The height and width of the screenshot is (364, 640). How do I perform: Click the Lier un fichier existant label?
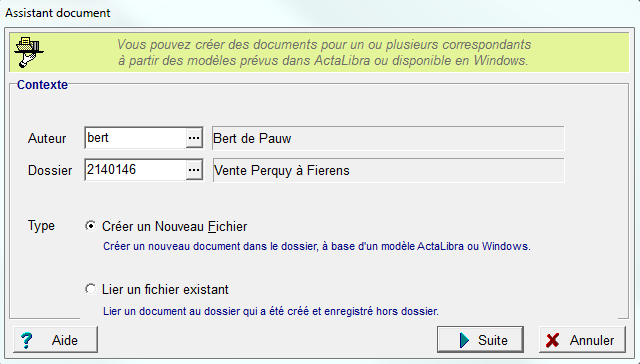tap(165, 289)
